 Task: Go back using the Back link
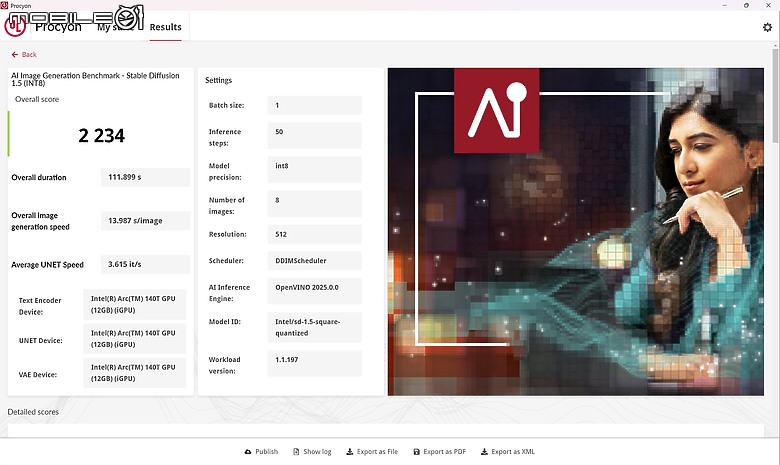[24, 55]
